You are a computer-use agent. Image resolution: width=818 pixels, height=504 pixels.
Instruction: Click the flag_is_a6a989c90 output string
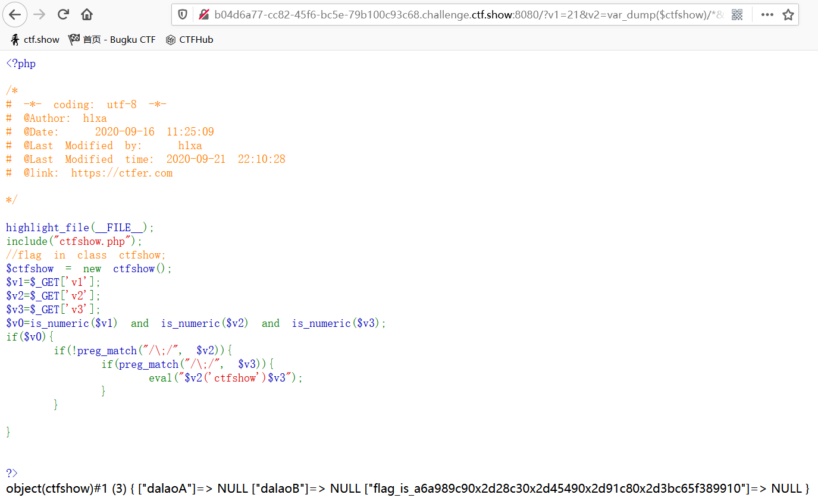(x=559, y=489)
